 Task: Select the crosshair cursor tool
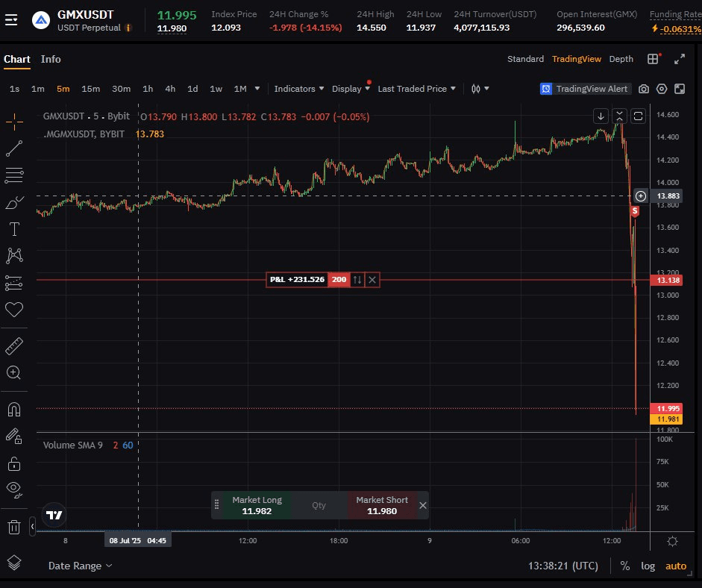click(x=14, y=122)
